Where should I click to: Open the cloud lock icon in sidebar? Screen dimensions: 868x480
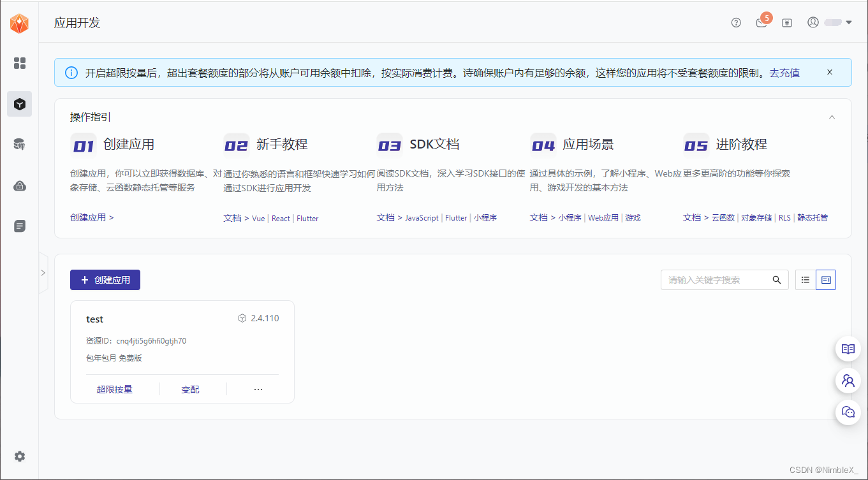click(x=20, y=185)
